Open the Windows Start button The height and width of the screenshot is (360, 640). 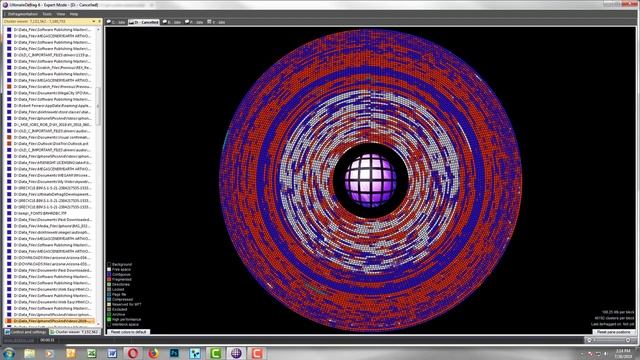(9, 353)
